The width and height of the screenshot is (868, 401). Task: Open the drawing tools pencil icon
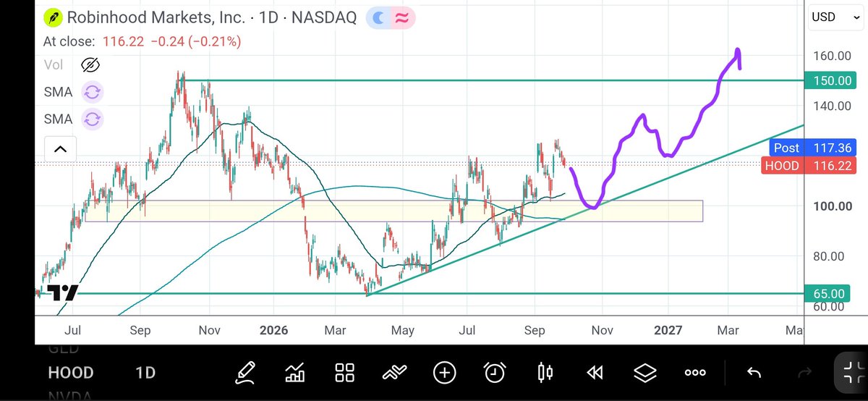pos(245,373)
